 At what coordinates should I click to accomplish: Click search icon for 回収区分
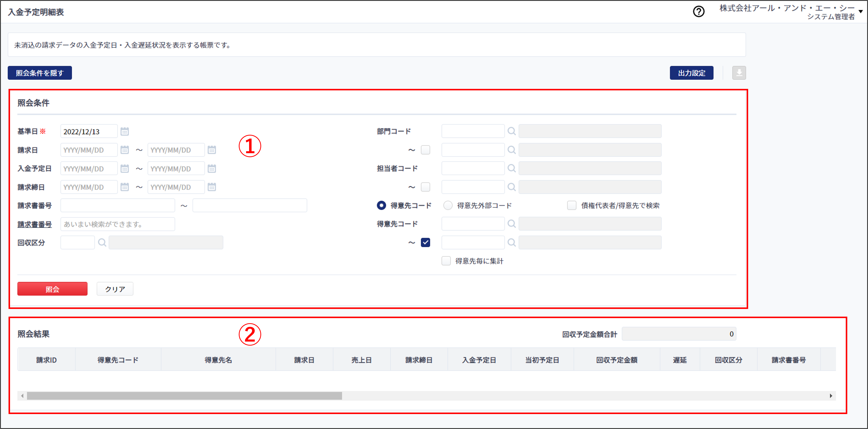coord(102,243)
